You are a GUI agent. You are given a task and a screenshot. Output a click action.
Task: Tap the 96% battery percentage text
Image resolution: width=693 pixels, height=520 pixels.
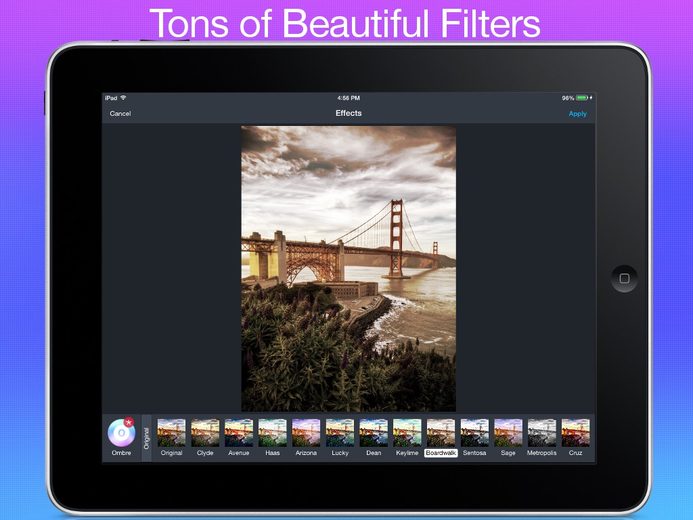(x=568, y=98)
